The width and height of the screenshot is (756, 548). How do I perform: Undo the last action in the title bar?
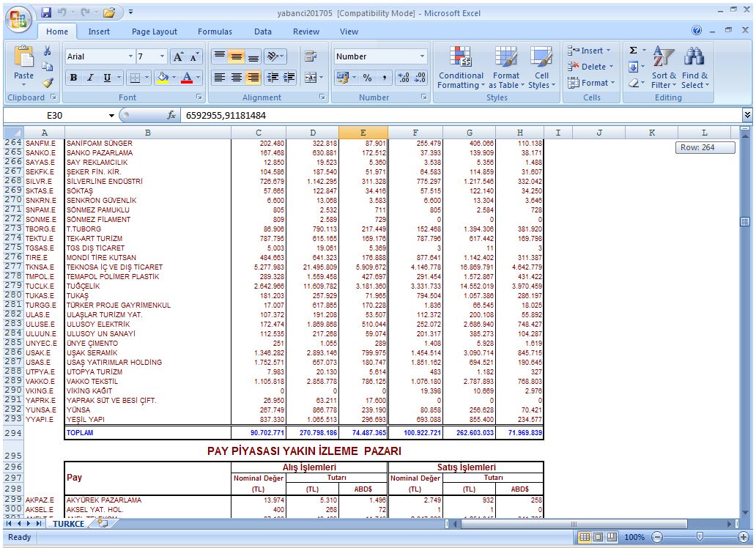point(62,12)
